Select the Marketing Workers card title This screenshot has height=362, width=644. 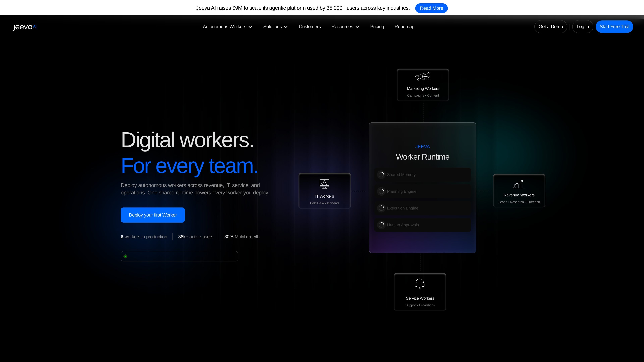[423, 88]
